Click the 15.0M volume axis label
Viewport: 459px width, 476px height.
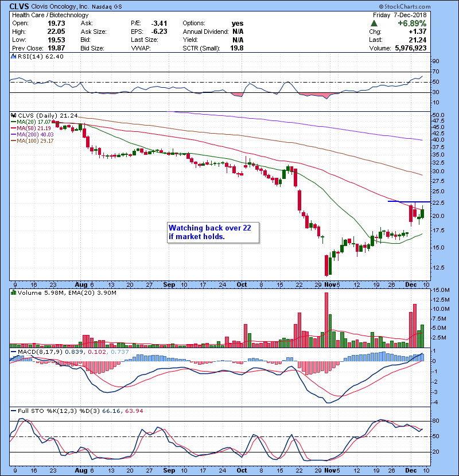(441, 290)
